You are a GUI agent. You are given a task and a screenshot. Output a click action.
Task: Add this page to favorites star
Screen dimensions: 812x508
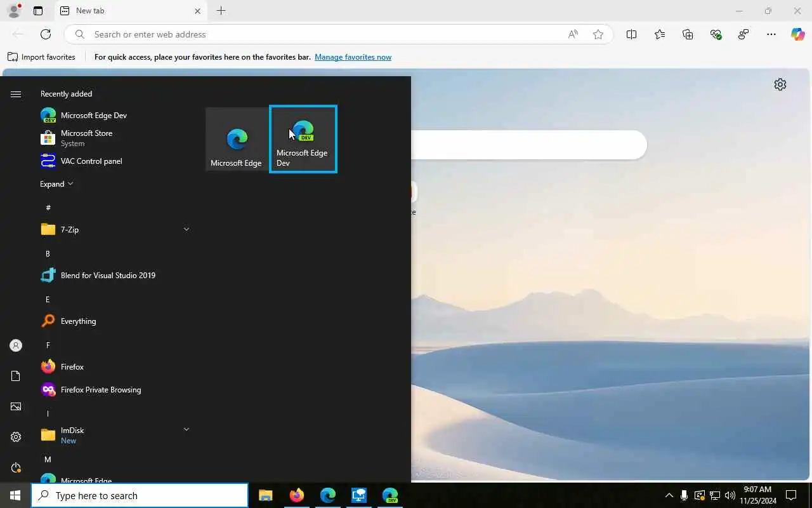(598, 34)
